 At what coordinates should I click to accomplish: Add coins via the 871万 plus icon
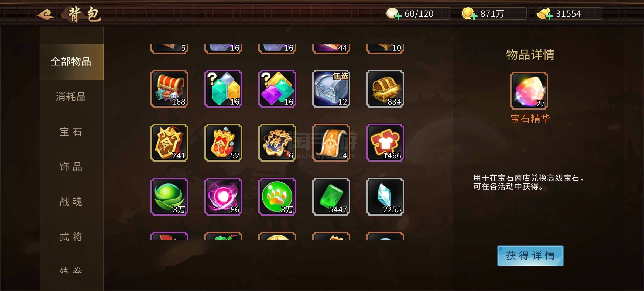pyautogui.click(x=474, y=16)
